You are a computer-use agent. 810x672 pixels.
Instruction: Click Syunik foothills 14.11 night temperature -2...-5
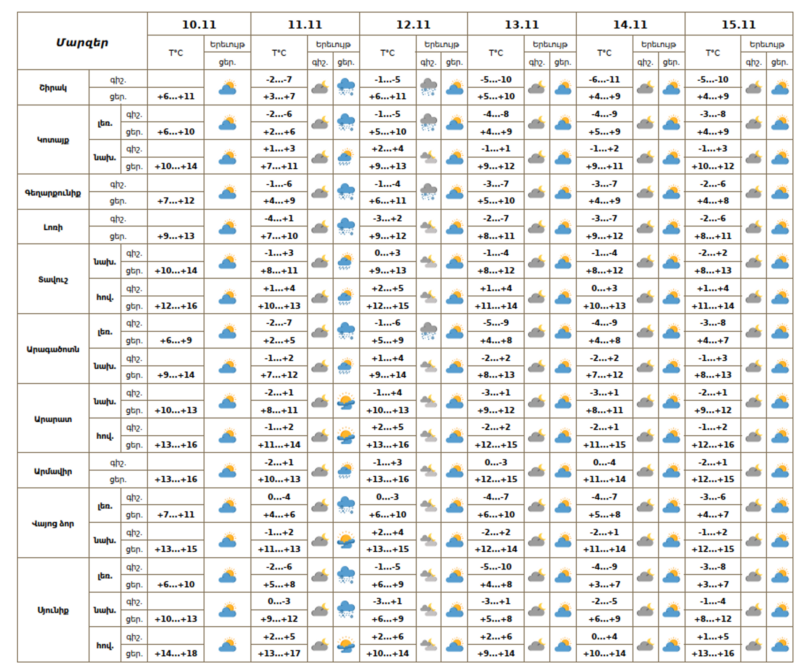(x=604, y=601)
